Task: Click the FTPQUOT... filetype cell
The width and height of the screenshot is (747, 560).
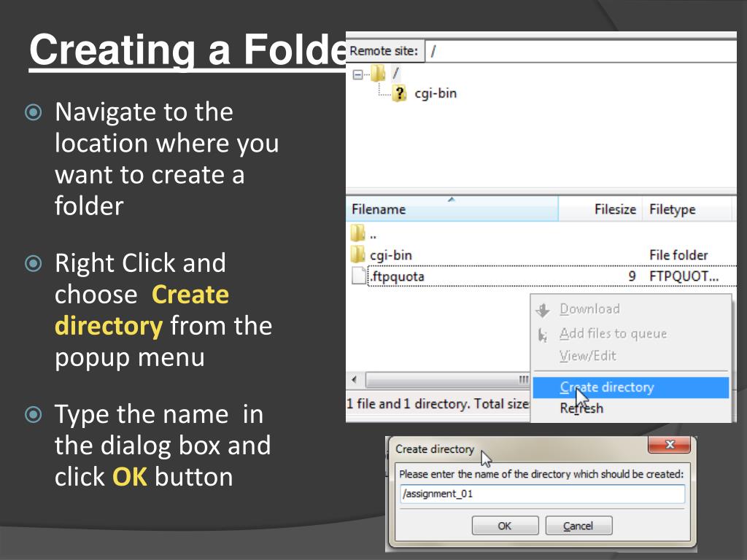Action: (x=684, y=276)
